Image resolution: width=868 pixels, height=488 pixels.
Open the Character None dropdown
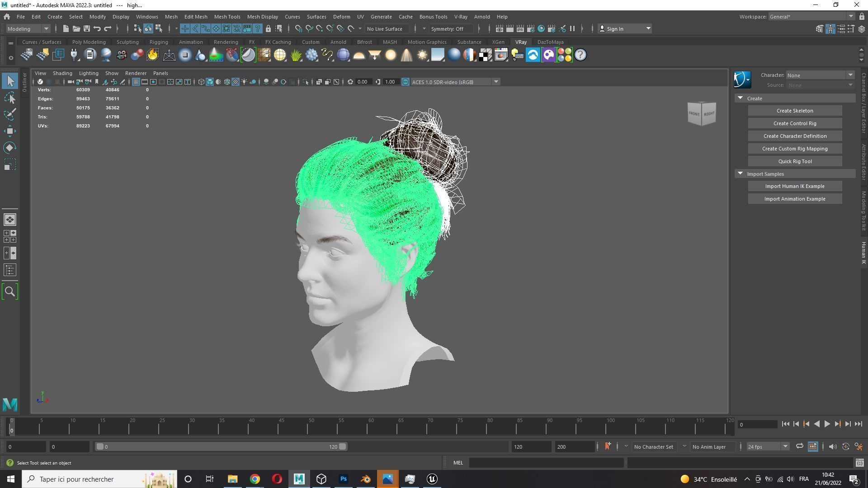[x=820, y=75]
